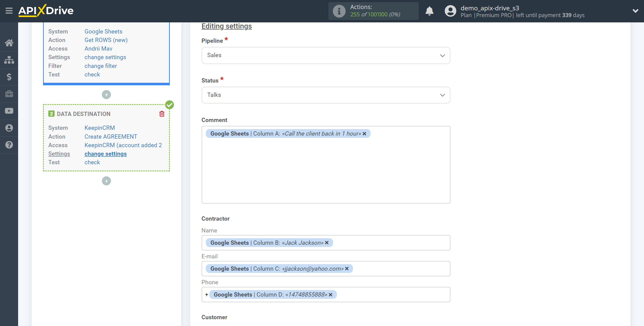Click Get ROWS (new) action link

click(106, 40)
